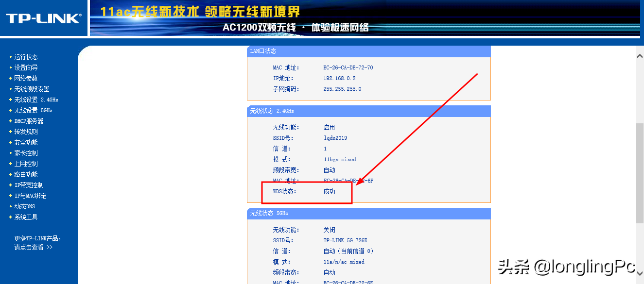Open 家长控制 menu item

coord(26,153)
